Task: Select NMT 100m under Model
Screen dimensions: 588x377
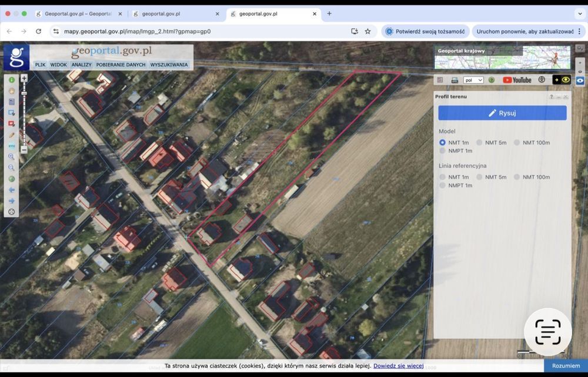Action: (517, 143)
